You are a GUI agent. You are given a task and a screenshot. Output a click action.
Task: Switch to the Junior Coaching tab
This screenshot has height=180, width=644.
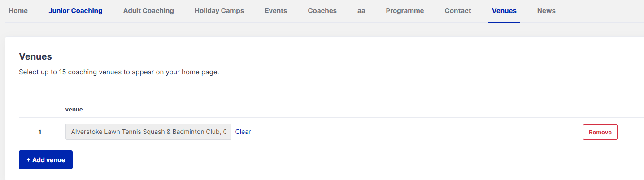[75, 11]
